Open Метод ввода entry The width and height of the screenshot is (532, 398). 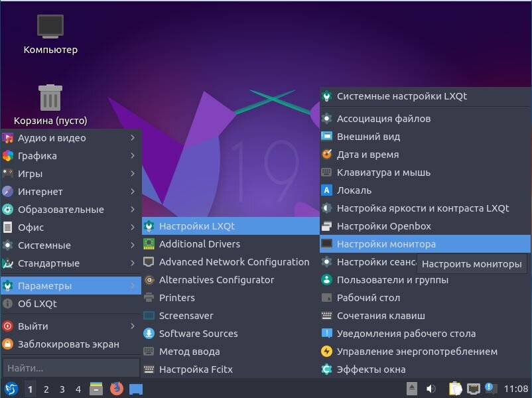click(x=231, y=352)
